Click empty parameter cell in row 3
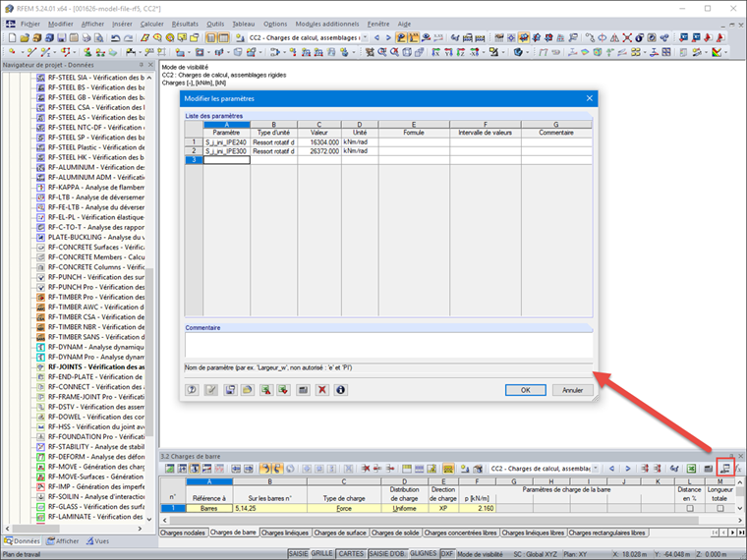747x560 pixels. click(x=227, y=160)
